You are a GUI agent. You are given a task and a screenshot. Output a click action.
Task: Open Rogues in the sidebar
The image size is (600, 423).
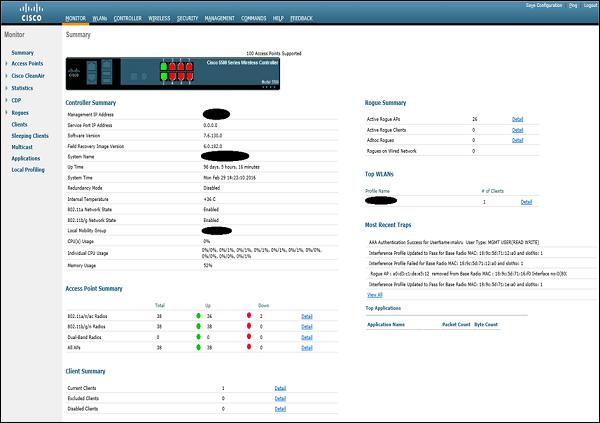coord(20,113)
